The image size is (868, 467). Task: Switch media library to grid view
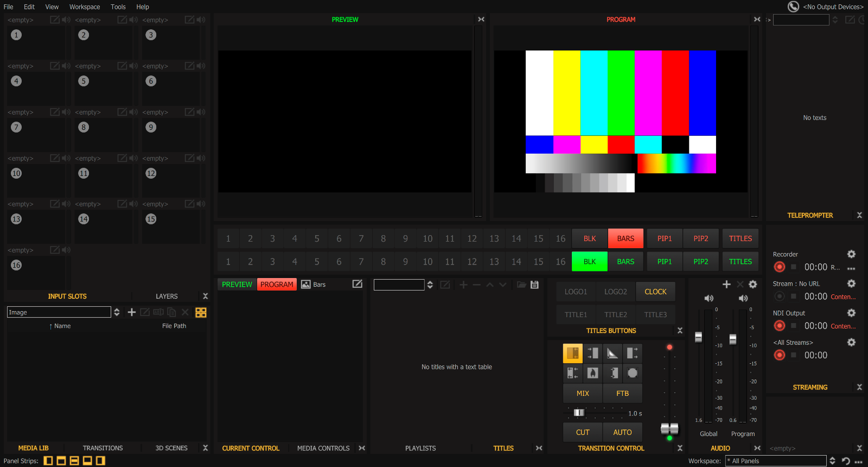click(201, 312)
